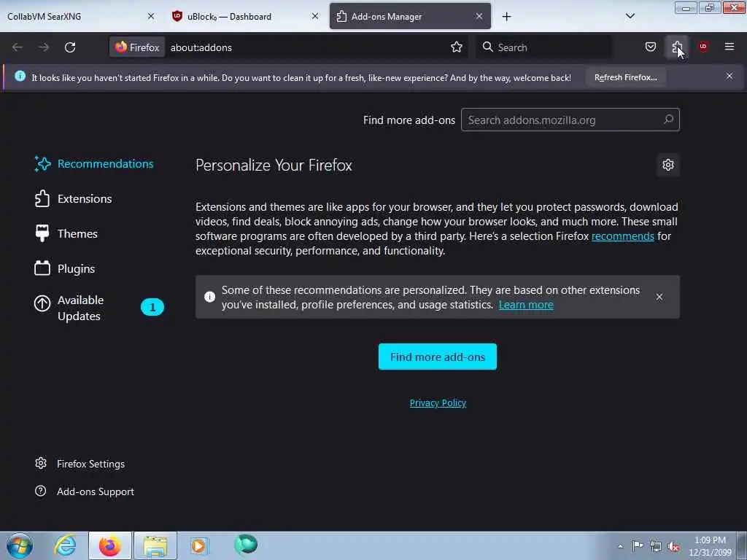Open the Themes category in sidebar
The height and width of the screenshot is (560, 747).
pyautogui.click(x=66, y=234)
